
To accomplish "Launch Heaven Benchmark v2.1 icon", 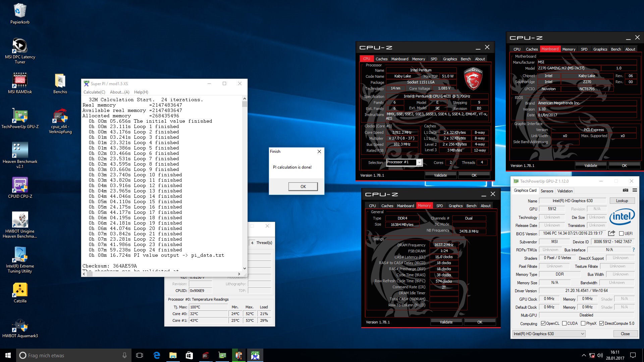I will coord(20,155).
